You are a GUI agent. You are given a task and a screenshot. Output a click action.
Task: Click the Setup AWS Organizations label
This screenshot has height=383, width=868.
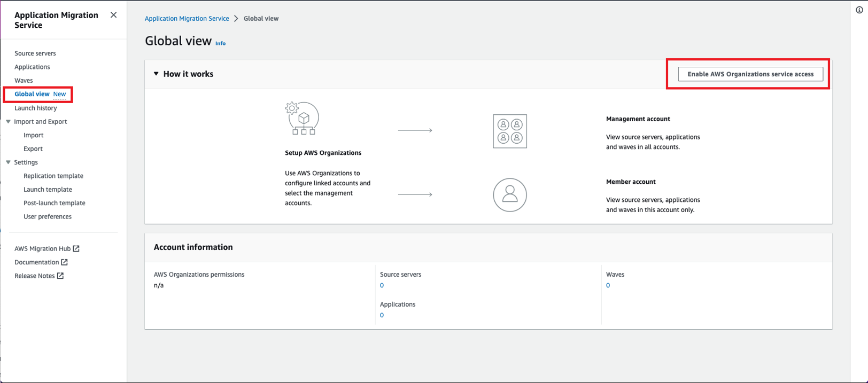tap(323, 153)
